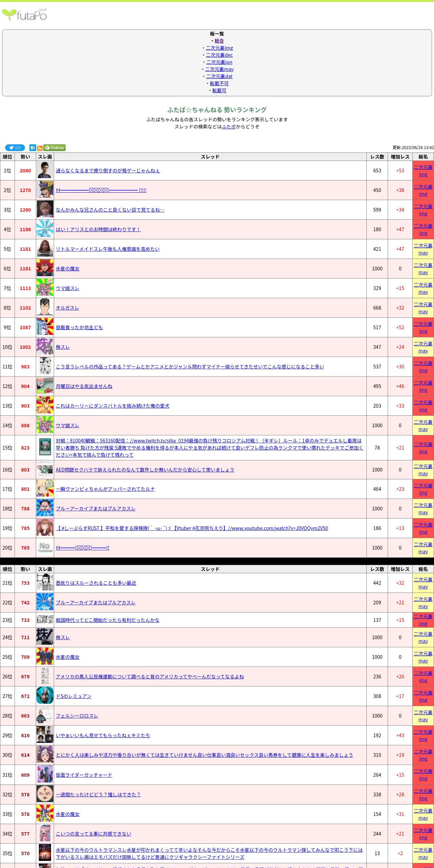The width and height of the screenshot is (434, 868).
Task: Click the オルガスレ thumbnail
Action: 45,307
